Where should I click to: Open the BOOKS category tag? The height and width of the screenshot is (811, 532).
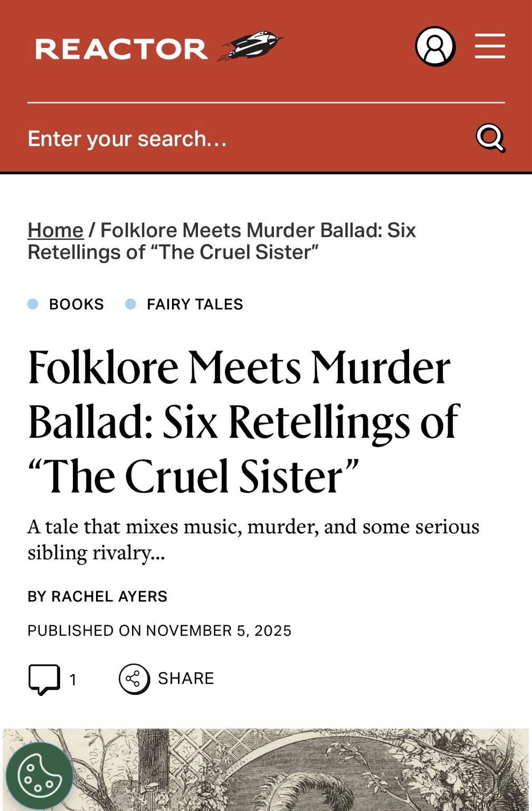(x=77, y=304)
